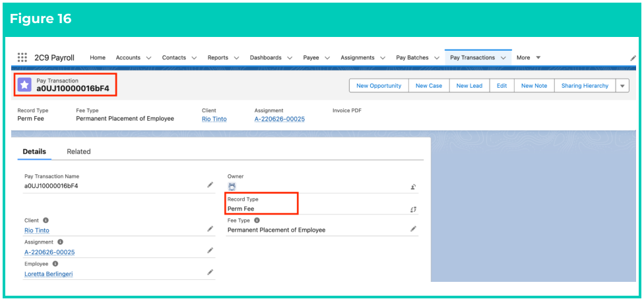Go to the Home tab
The image size is (644, 301).
[98, 57]
